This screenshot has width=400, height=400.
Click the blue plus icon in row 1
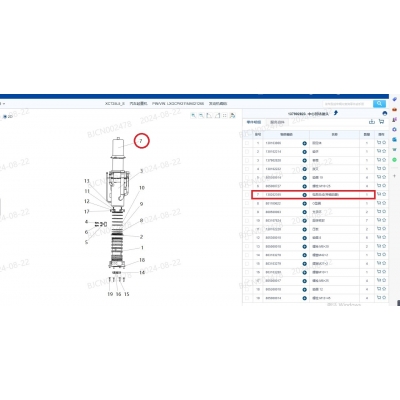(304, 143)
